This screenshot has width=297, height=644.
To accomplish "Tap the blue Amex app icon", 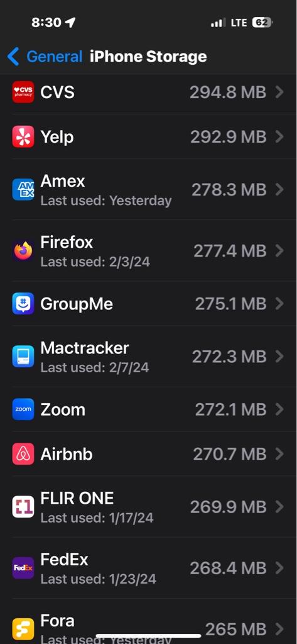I will (23, 189).
